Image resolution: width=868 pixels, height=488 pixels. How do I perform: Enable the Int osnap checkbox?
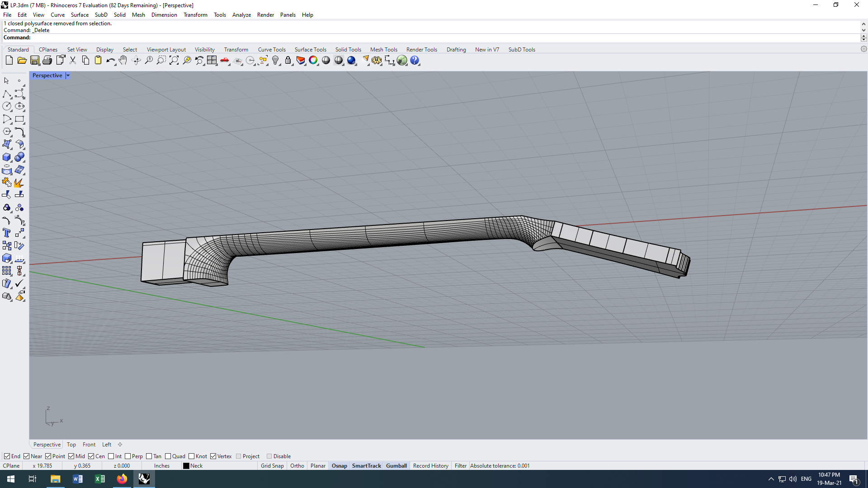111,456
